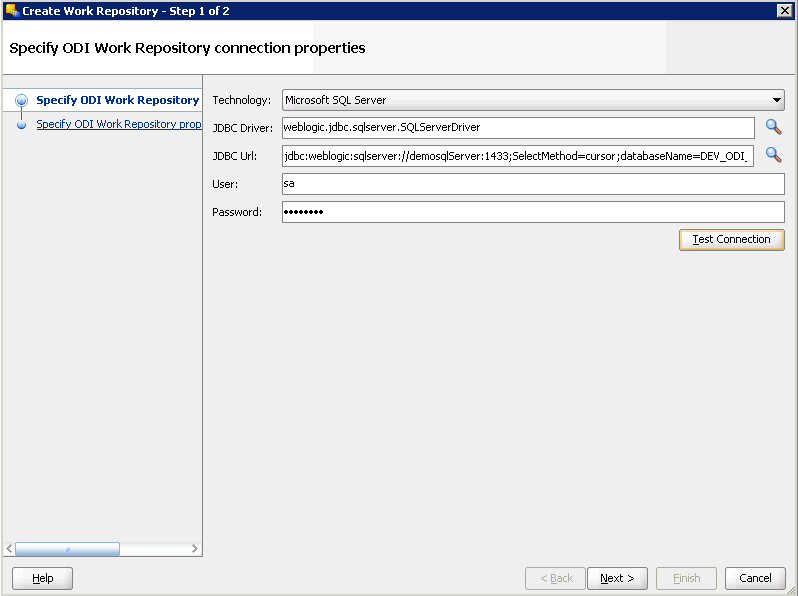Open the Technology dropdown list
The width and height of the screenshot is (798, 596).
(x=776, y=100)
